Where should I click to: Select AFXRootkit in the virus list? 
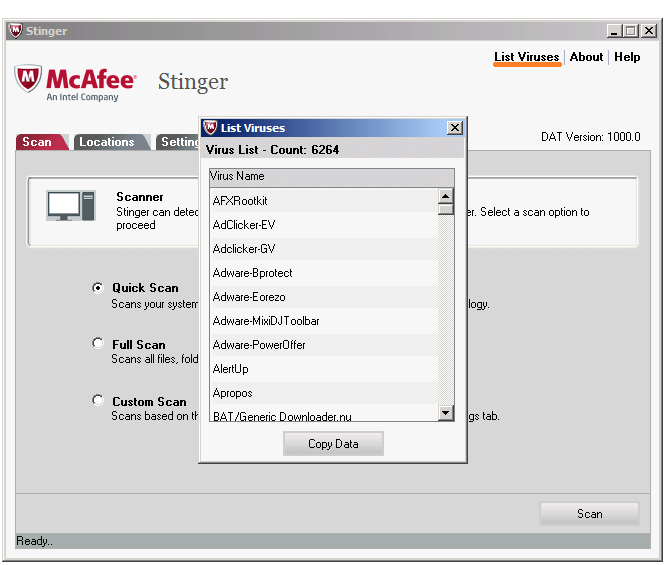324,201
